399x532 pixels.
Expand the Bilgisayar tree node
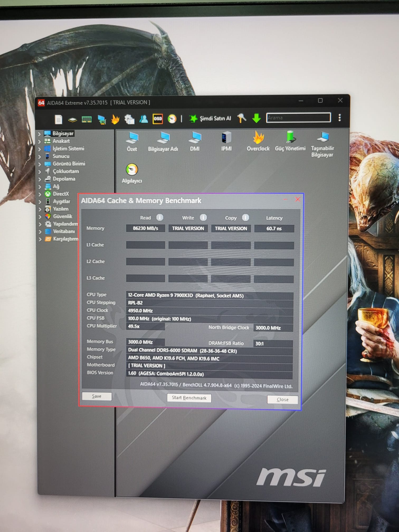tap(39, 134)
